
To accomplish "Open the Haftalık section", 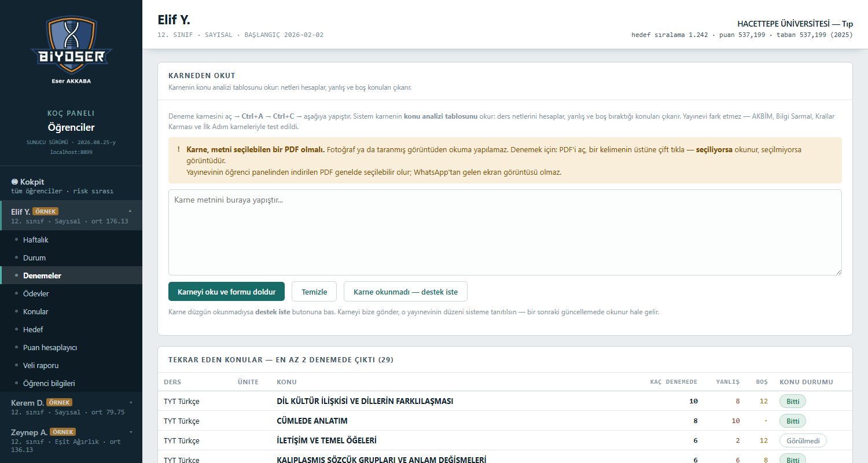I will point(71,240).
